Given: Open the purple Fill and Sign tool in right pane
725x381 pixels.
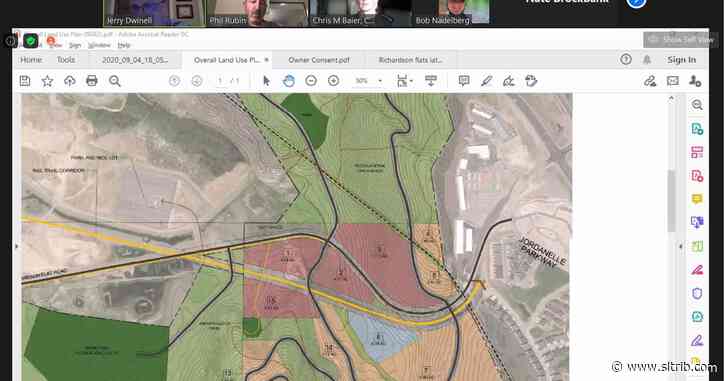Looking at the screenshot, I should click(x=697, y=341).
